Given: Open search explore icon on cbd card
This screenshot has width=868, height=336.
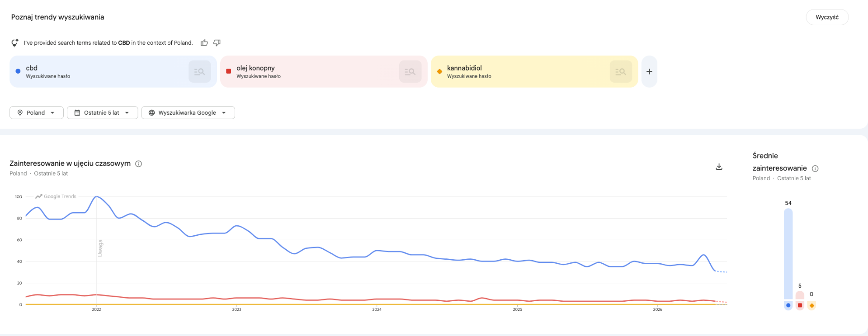Looking at the screenshot, I should point(199,71).
